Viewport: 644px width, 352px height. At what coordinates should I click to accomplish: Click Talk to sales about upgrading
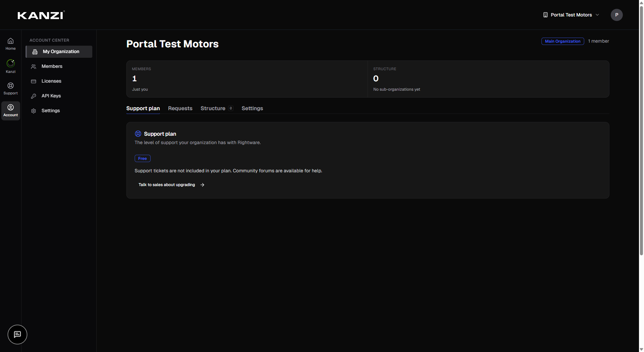point(171,185)
